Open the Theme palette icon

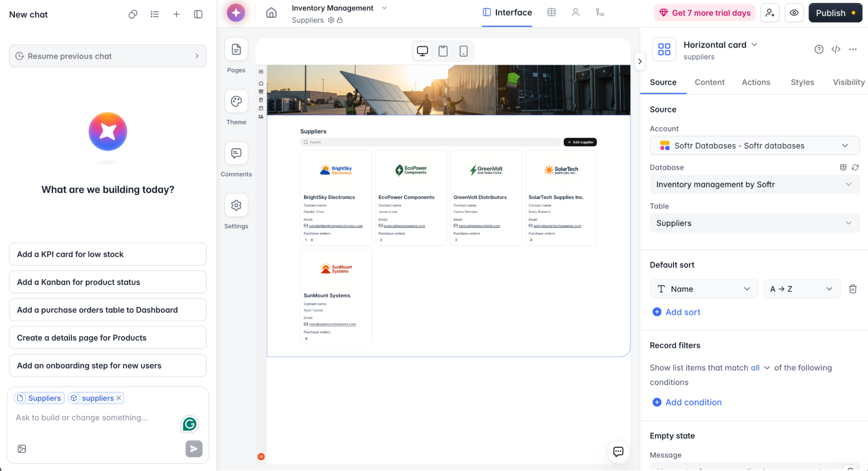[236, 102]
